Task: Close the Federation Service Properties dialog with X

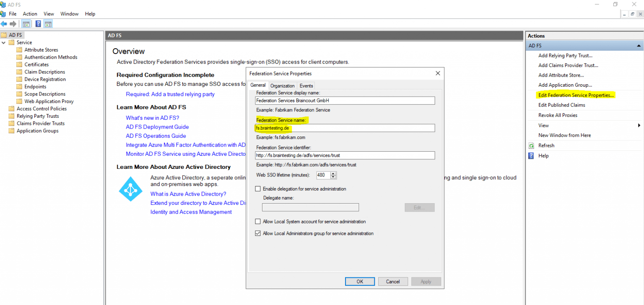Action: (438, 73)
